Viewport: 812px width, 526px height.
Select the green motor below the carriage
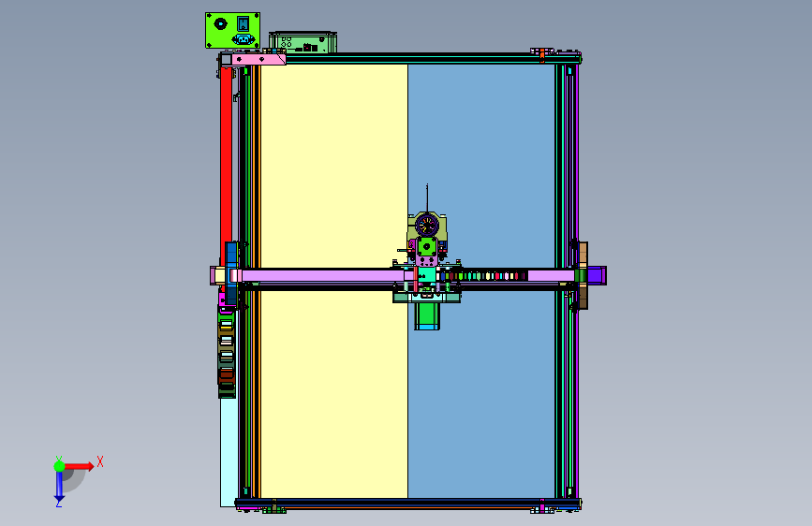pos(427,315)
